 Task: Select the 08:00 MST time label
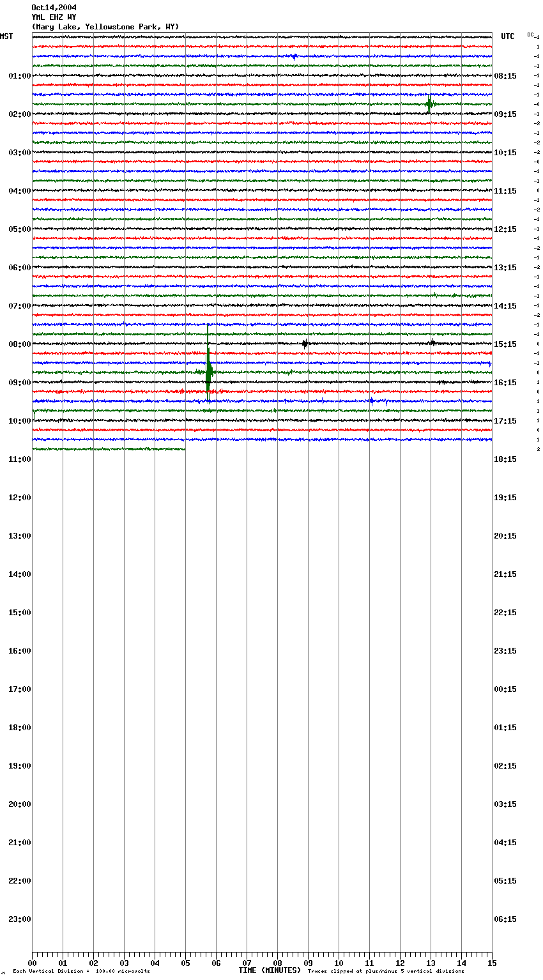pos(20,344)
